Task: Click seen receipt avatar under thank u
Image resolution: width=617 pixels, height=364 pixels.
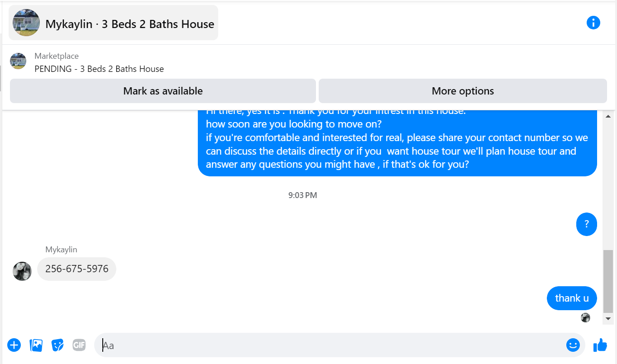Action: 585,317
